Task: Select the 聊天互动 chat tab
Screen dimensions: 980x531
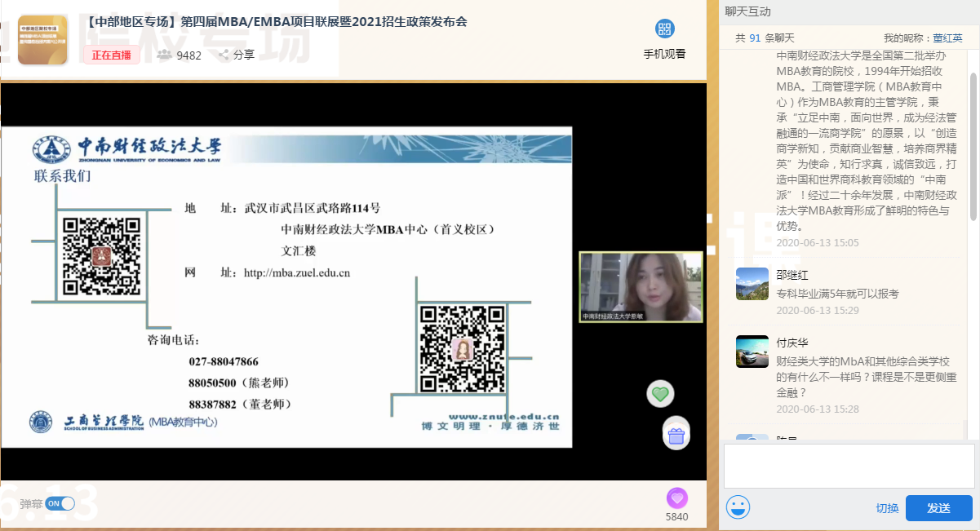Action: click(747, 11)
